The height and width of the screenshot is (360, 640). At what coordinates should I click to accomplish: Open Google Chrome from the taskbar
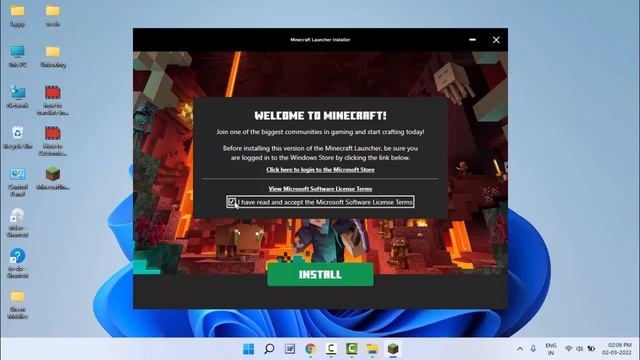tap(310, 349)
